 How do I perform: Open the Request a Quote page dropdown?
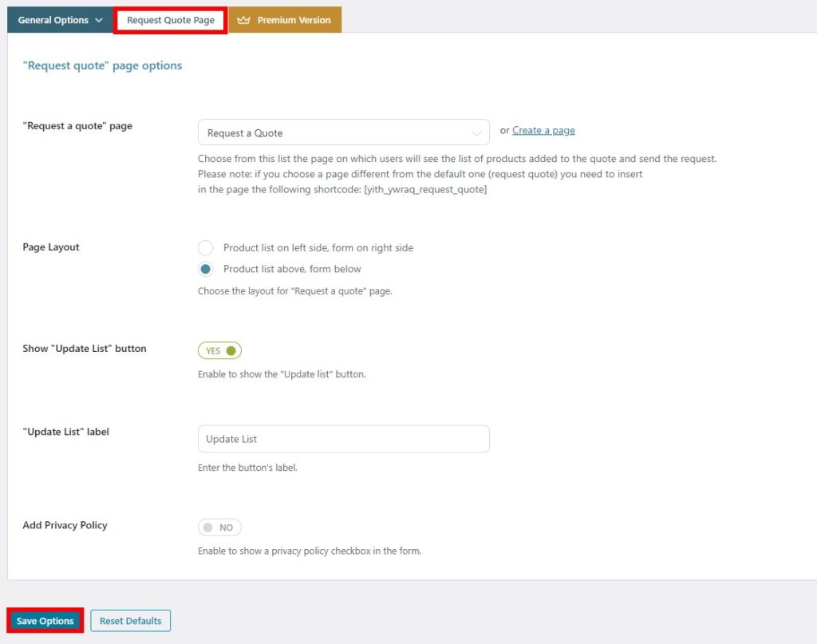pyautogui.click(x=343, y=132)
